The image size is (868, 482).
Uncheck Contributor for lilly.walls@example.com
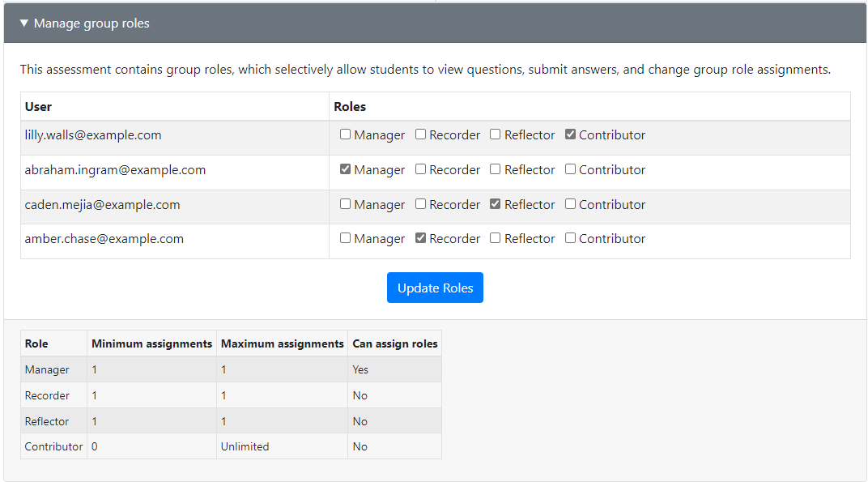click(x=570, y=134)
